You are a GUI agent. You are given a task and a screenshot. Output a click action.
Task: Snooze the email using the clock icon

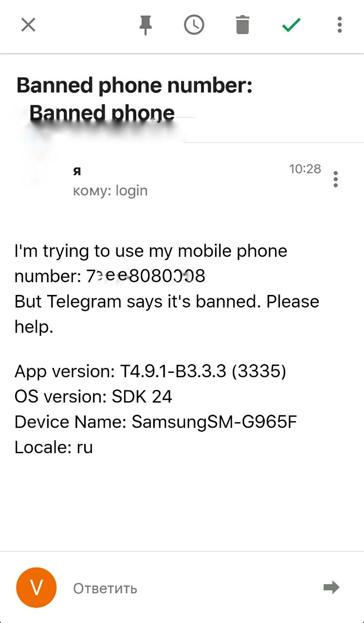[x=194, y=24]
